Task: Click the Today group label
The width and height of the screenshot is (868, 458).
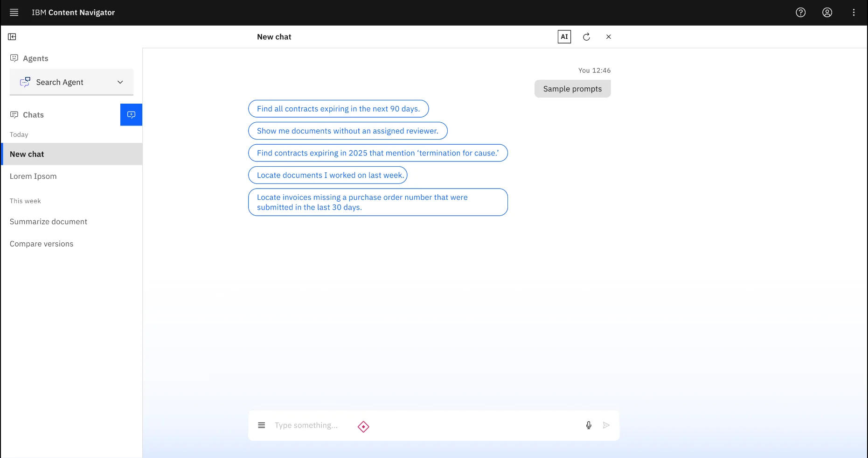Action: tap(19, 134)
